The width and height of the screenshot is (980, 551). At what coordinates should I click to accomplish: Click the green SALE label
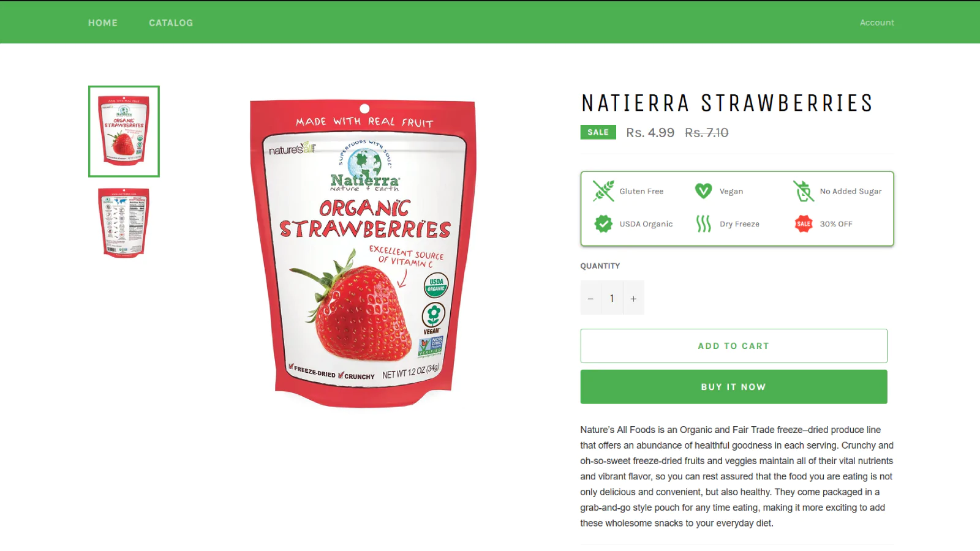pyautogui.click(x=598, y=132)
